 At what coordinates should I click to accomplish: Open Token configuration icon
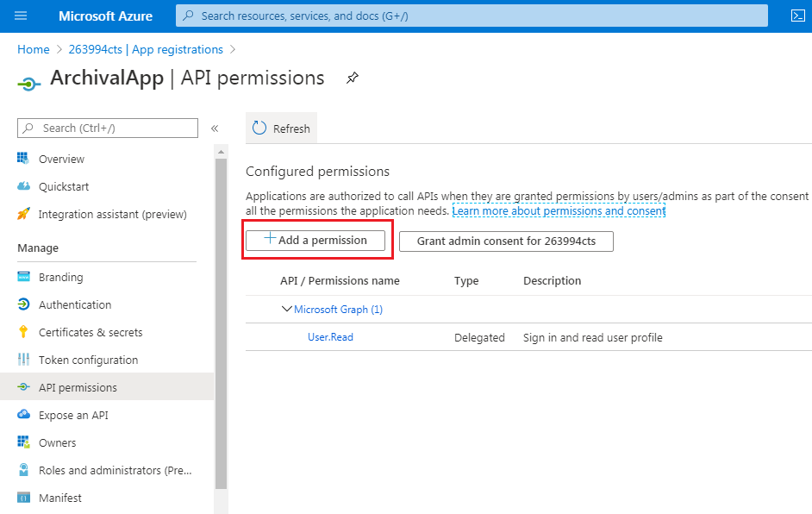[24, 360]
